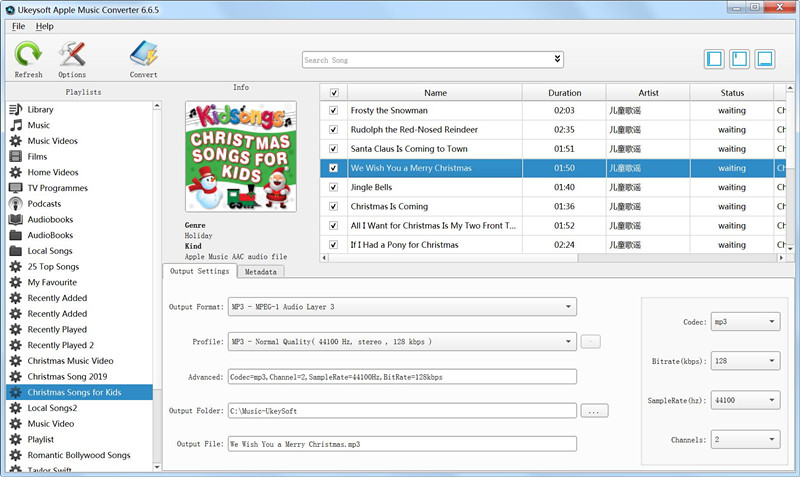Sort songs by Duration column header
The height and width of the screenshot is (477, 800).
pyautogui.click(x=564, y=93)
